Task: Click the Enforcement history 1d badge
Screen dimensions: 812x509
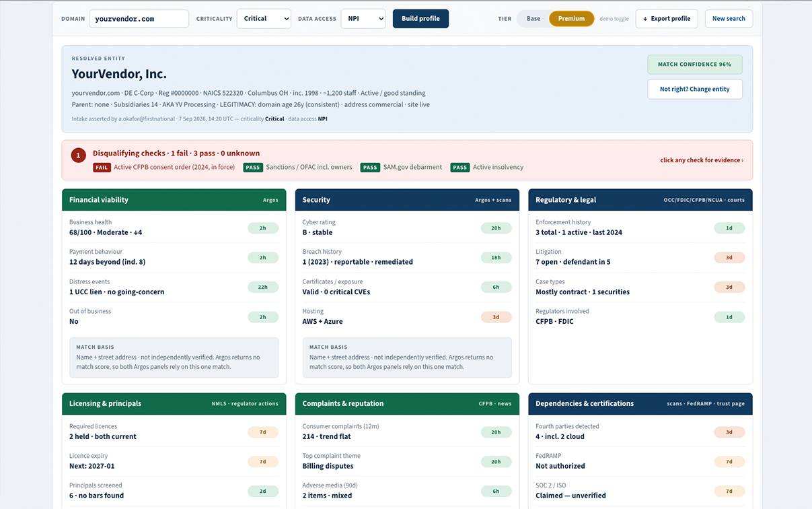Action: point(729,228)
